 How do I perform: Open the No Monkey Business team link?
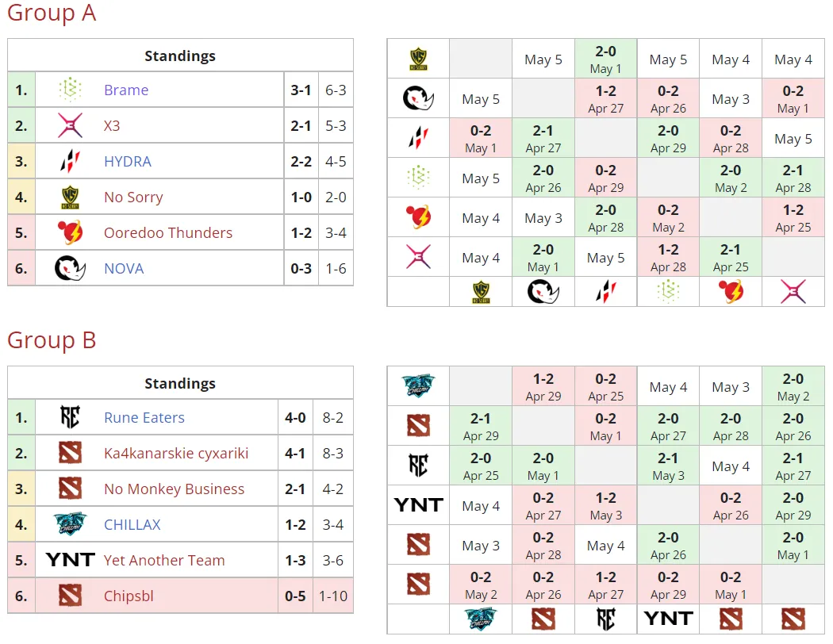click(x=174, y=489)
